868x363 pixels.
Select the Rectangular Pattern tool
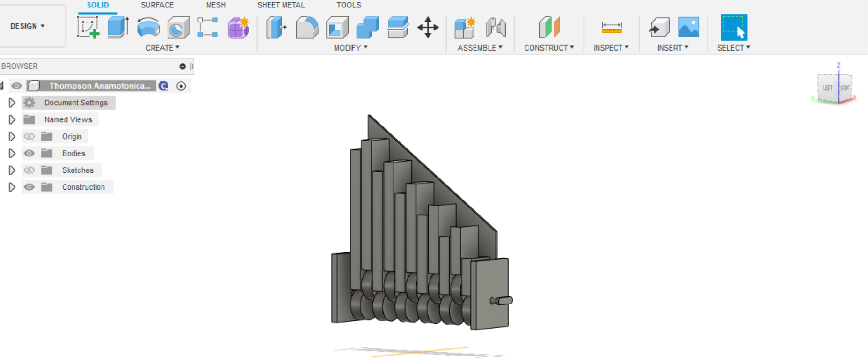tap(208, 27)
